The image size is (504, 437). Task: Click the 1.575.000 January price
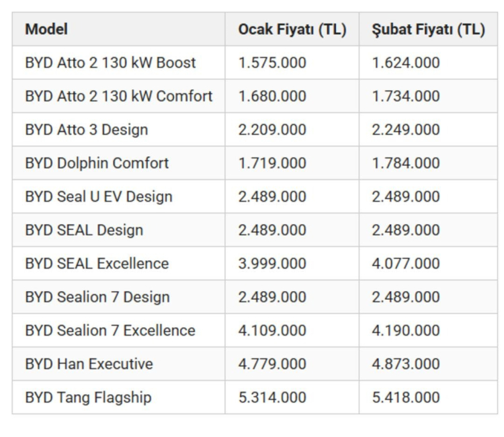271,63
